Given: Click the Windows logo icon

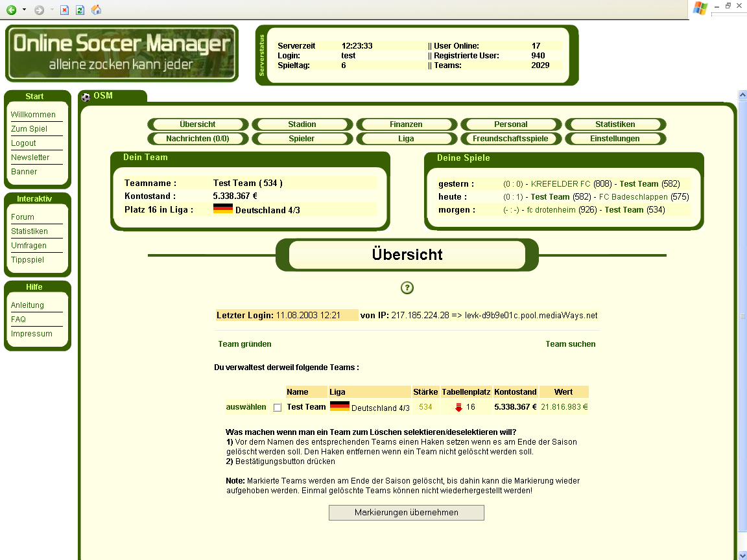Looking at the screenshot, I should coord(700,8).
